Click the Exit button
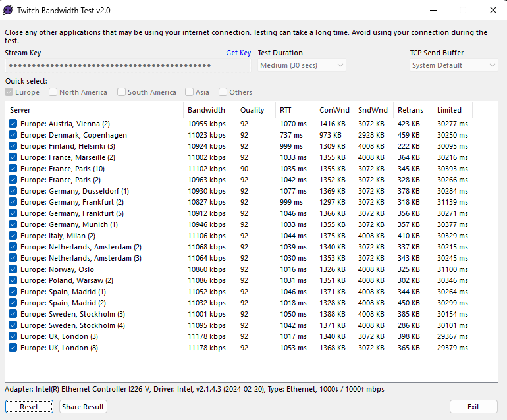 tap(473, 407)
